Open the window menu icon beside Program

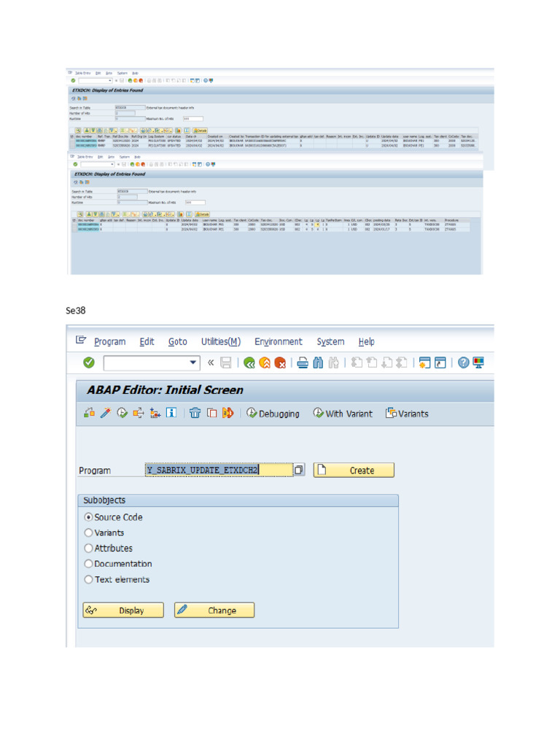pyautogui.click(x=81, y=340)
